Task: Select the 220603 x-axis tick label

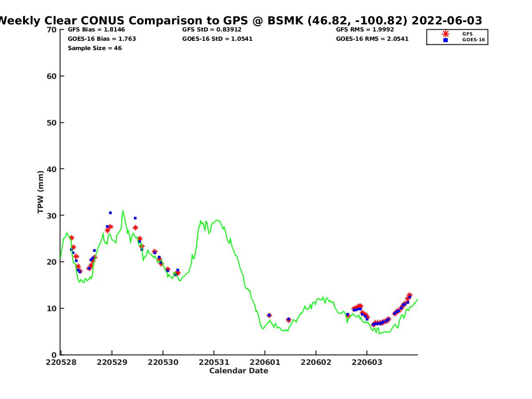Action: 367,362
